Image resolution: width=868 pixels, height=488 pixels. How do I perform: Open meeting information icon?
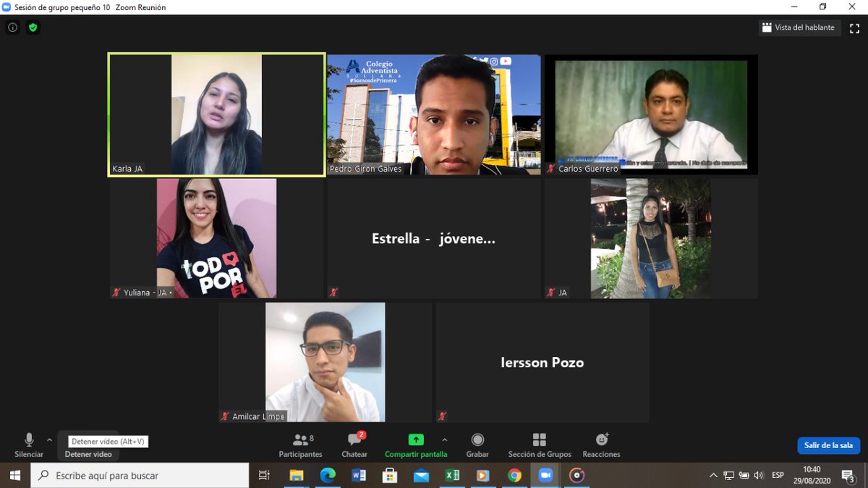tap(12, 28)
